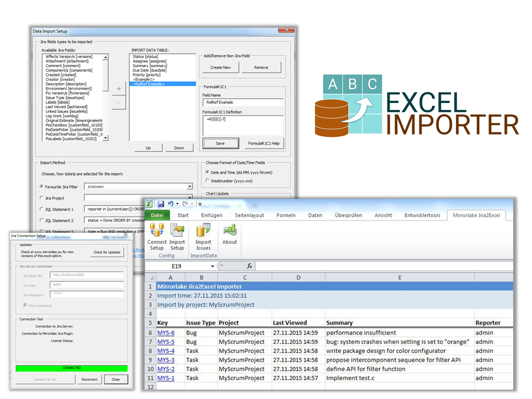The image size is (532, 399).
Task: Click the Up button under Import Data Table
Action: (149, 148)
